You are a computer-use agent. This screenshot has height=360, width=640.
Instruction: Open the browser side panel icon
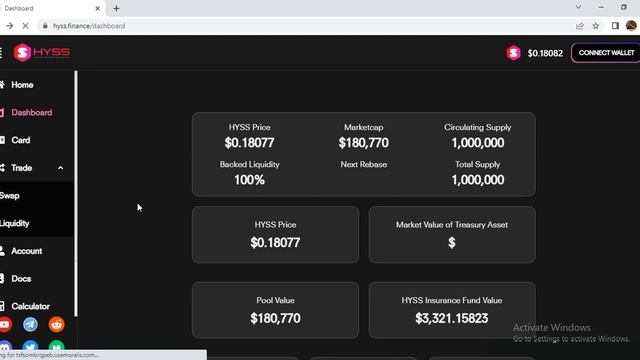[x=615, y=26]
